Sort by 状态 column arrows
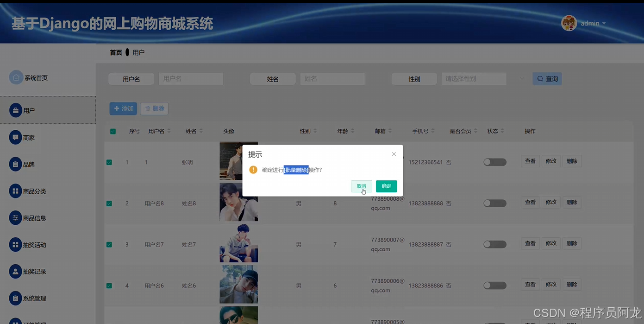The width and height of the screenshot is (644, 324). click(502, 131)
